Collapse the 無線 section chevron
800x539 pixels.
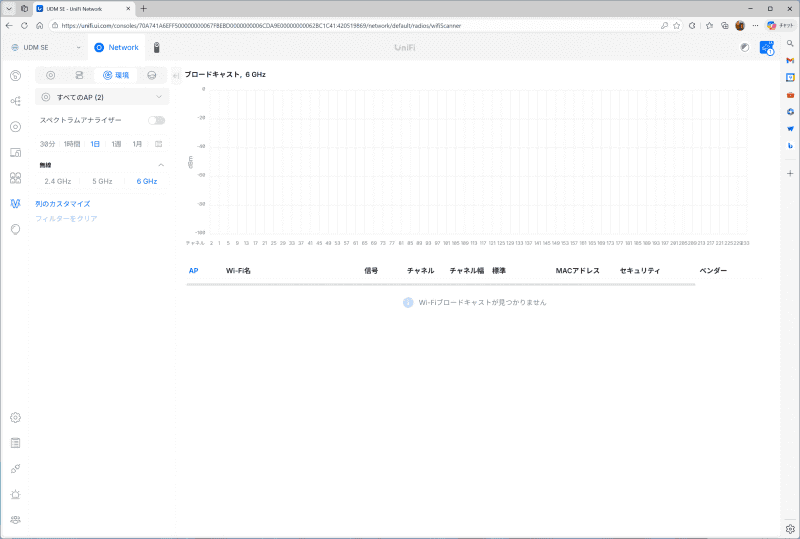point(161,165)
